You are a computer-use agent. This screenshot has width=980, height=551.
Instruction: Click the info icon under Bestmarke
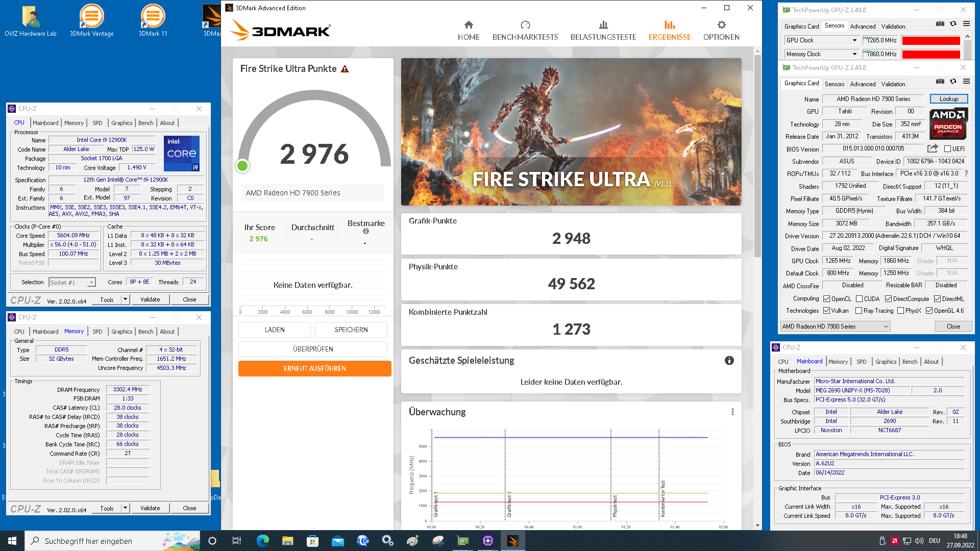(x=365, y=232)
